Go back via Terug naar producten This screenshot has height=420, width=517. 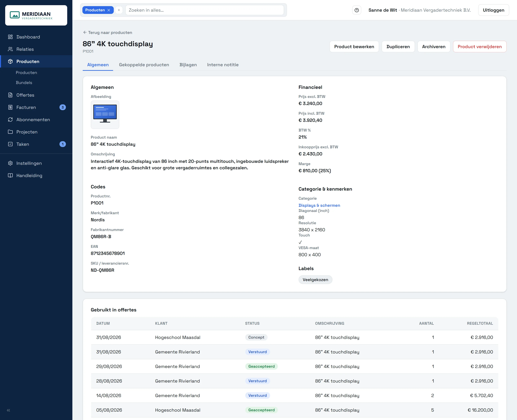point(108,32)
